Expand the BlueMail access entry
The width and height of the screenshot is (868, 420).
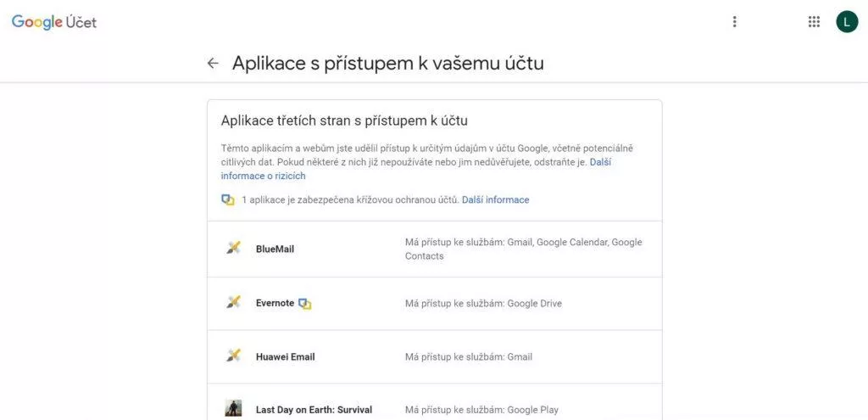click(x=435, y=249)
